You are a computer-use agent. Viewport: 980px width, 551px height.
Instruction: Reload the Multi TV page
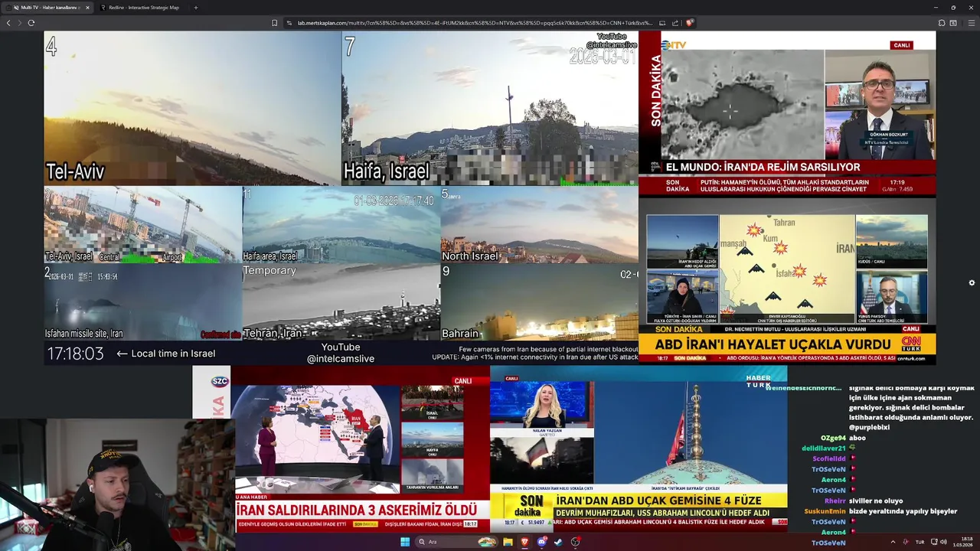pos(31,23)
